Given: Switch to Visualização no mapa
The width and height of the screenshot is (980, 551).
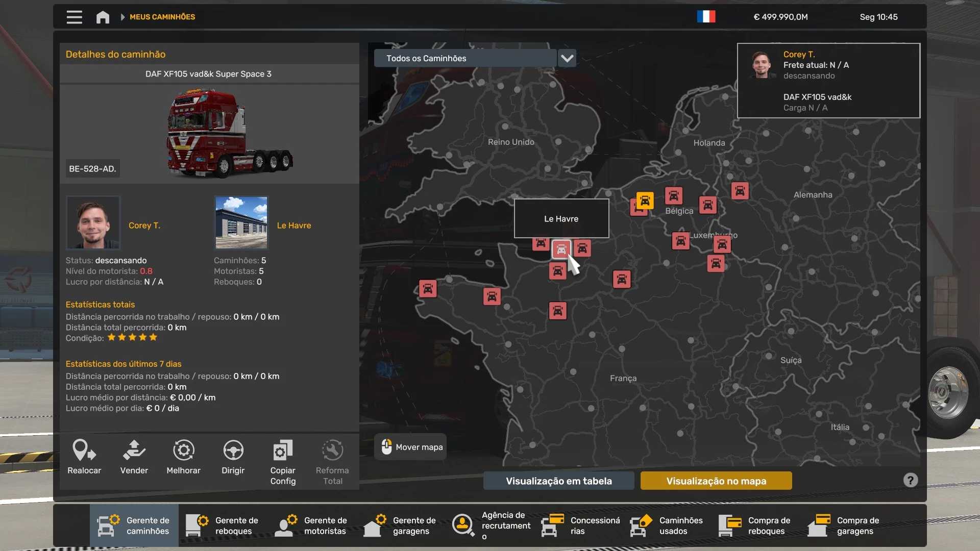Looking at the screenshot, I should tap(716, 481).
